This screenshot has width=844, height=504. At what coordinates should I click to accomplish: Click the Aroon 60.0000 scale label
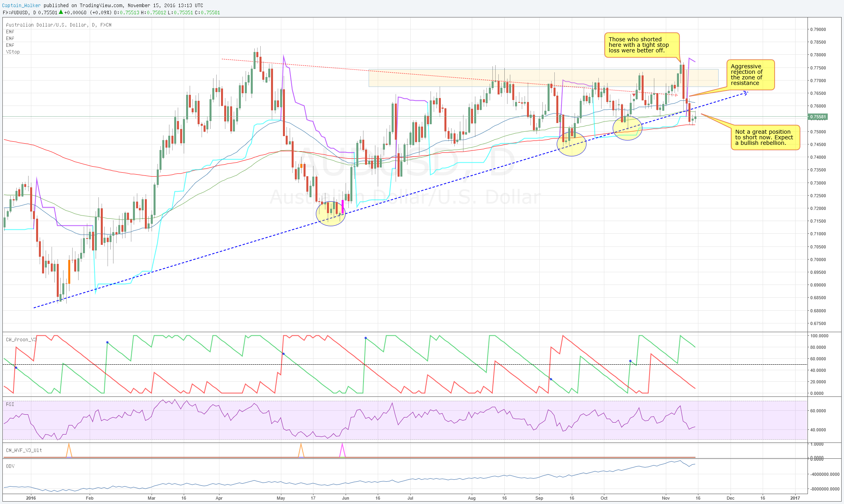tap(819, 359)
